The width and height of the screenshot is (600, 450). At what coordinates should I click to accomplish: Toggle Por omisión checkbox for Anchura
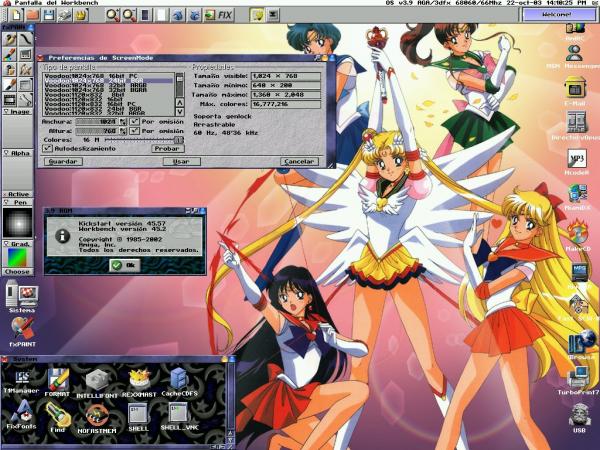coord(134,121)
